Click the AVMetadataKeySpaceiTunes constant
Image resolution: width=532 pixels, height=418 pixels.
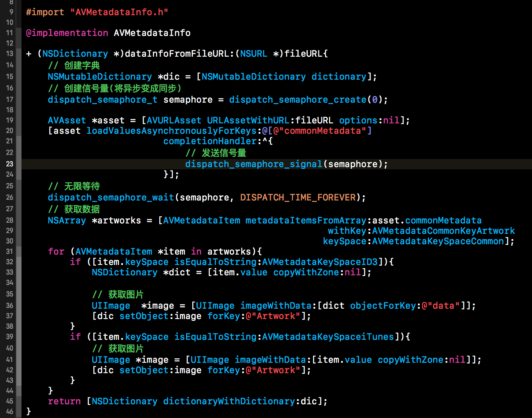[328, 337]
